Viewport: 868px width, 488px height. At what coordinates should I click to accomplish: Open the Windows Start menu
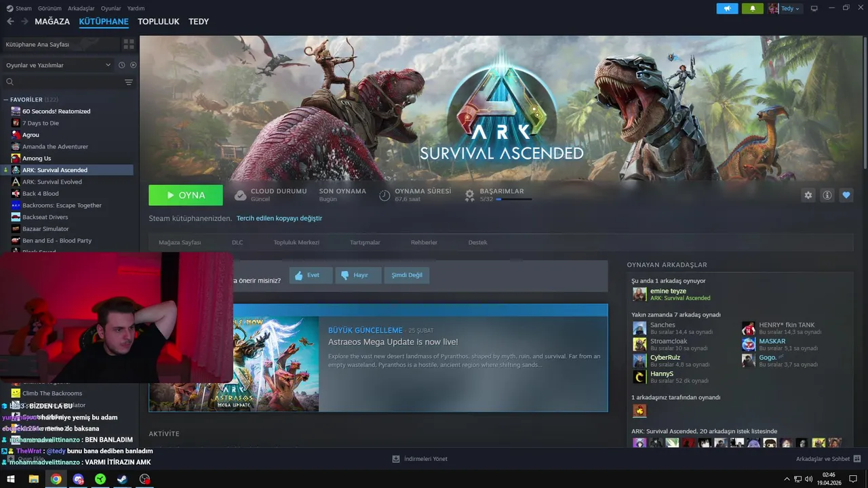[11, 479]
